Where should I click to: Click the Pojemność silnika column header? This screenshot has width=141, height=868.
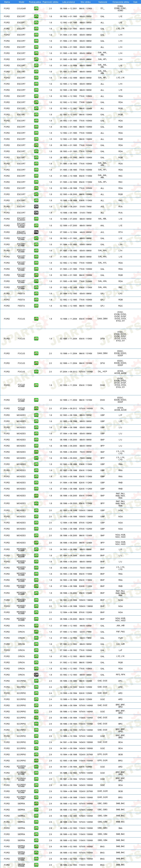pos(50,2)
